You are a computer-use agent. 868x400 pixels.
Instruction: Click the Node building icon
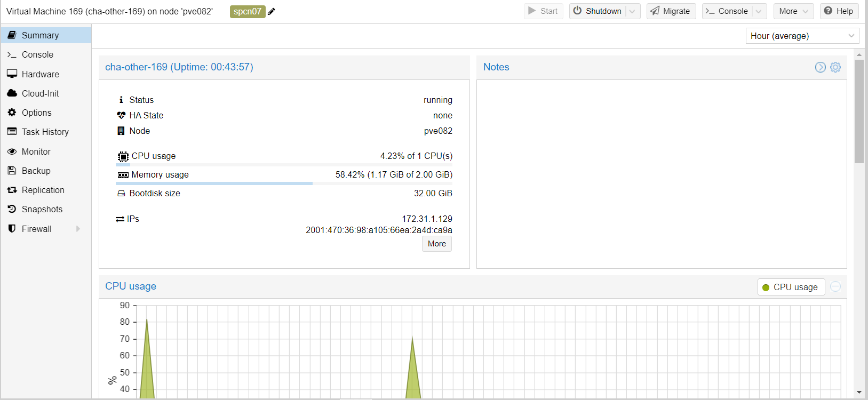tap(121, 131)
